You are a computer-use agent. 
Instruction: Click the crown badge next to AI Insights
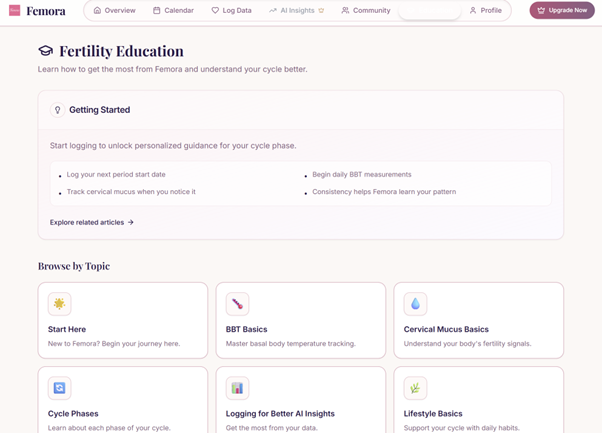tap(321, 10)
